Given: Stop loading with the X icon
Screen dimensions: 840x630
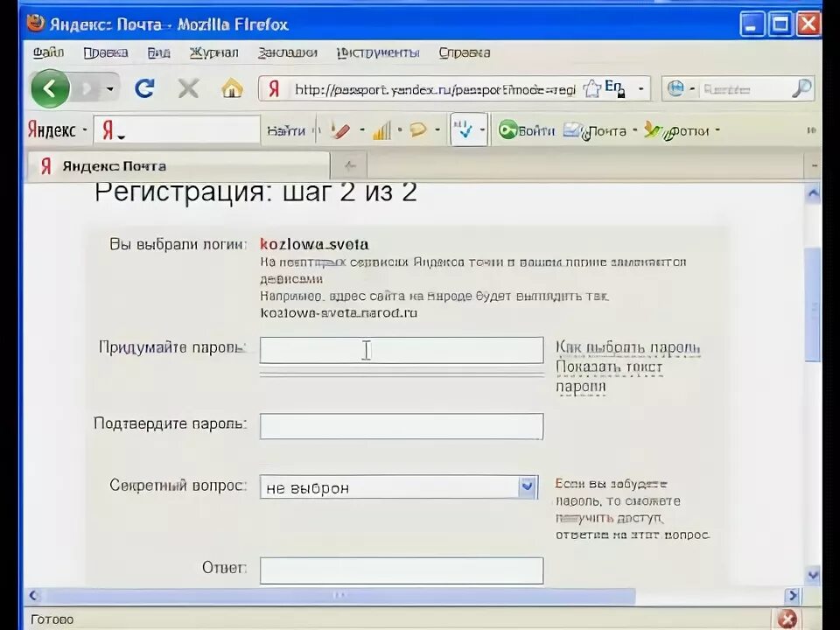Looking at the screenshot, I should tap(188, 88).
